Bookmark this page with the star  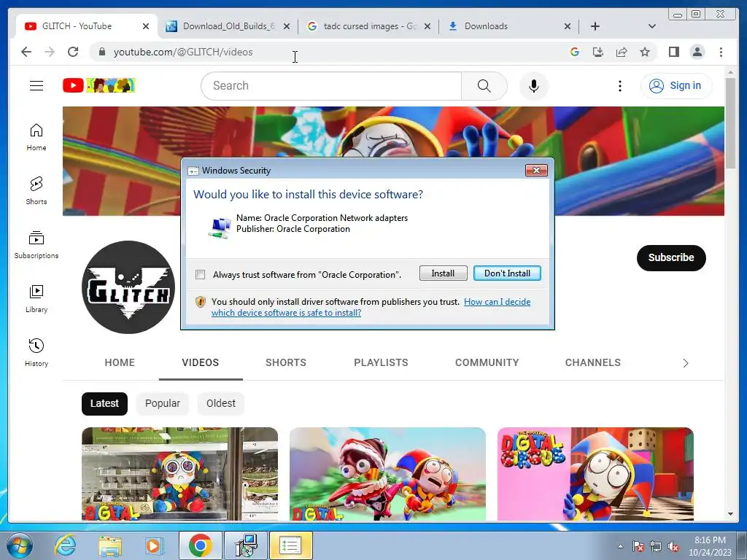click(x=645, y=52)
